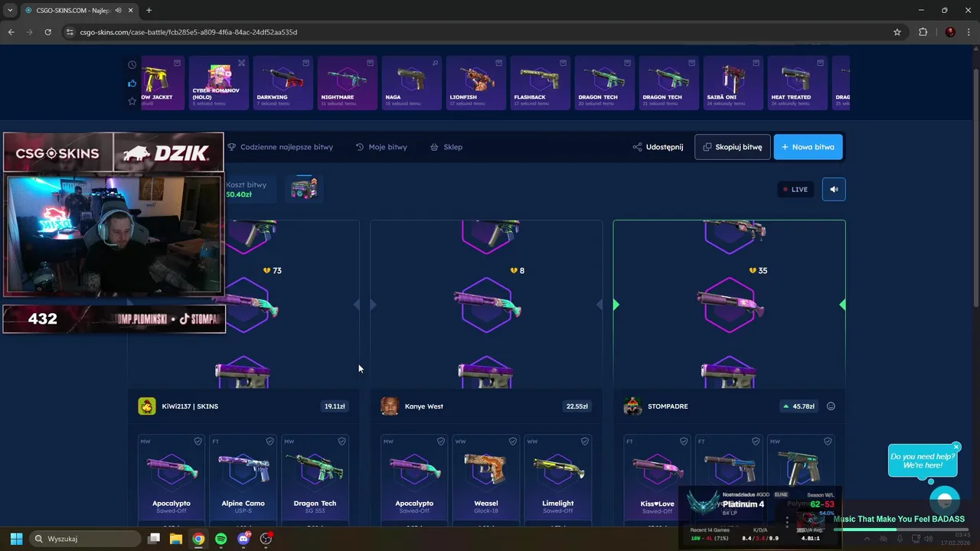Toggle battle sound with speaker button

click(x=834, y=189)
